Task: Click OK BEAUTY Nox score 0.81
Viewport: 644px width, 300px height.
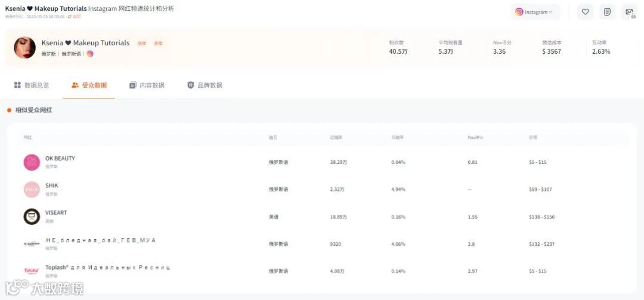Action: pyautogui.click(x=472, y=162)
